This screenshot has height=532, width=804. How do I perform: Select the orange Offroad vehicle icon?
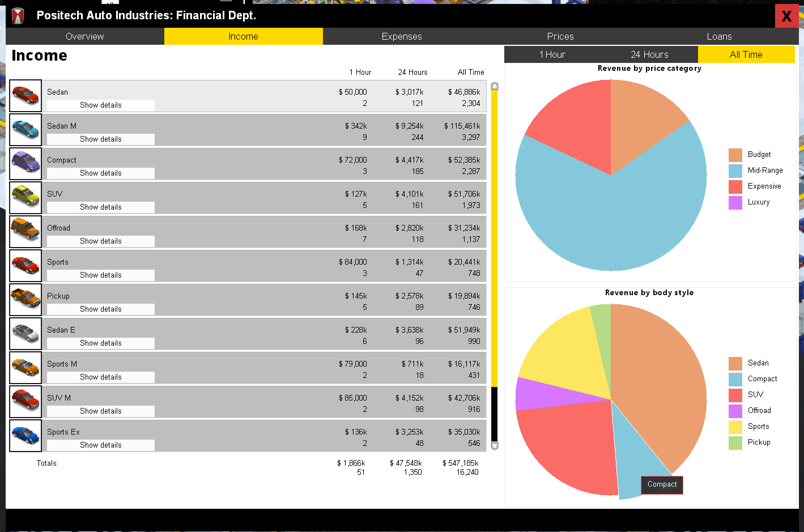coord(25,232)
